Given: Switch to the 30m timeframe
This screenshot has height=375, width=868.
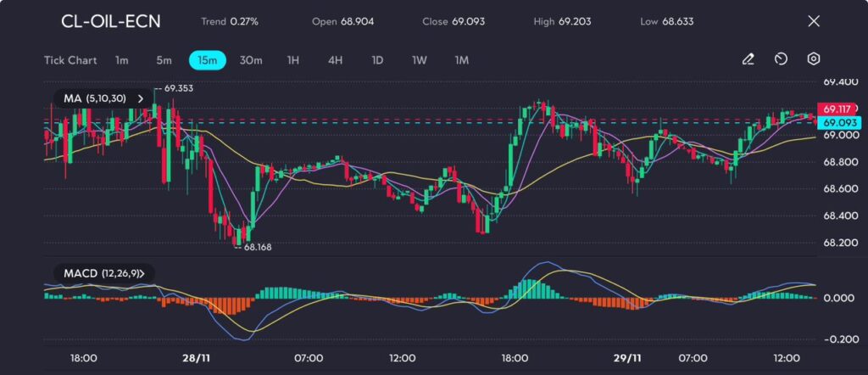Looking at the screenshot, I should tap(251, 60).
